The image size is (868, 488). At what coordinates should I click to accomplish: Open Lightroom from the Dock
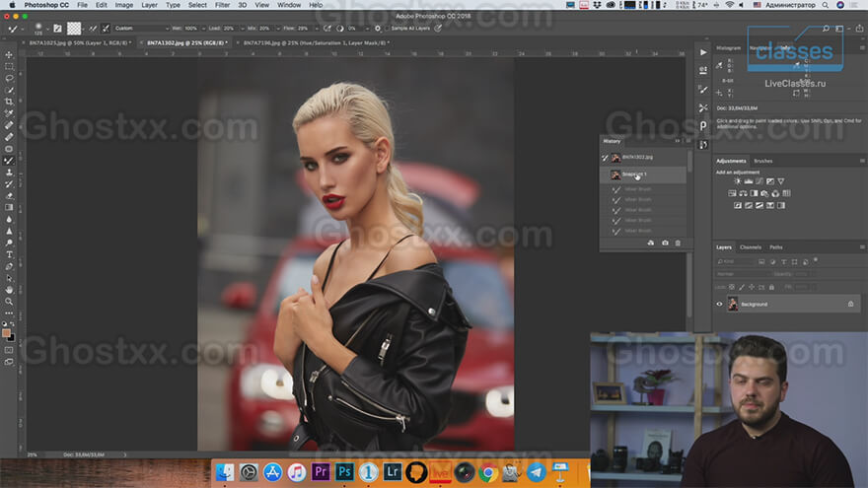click(x=392, y=472)
